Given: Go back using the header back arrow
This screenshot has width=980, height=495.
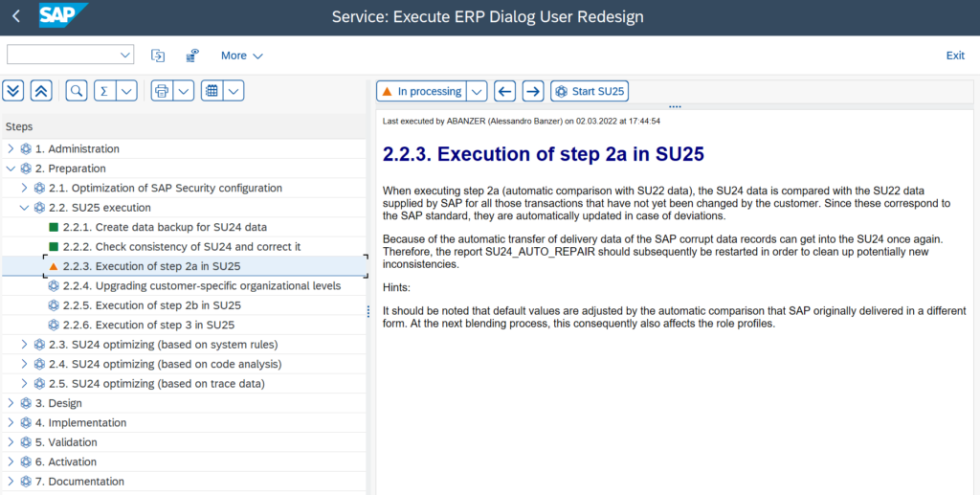Looking at the screenshot, I should coord(16,16).
